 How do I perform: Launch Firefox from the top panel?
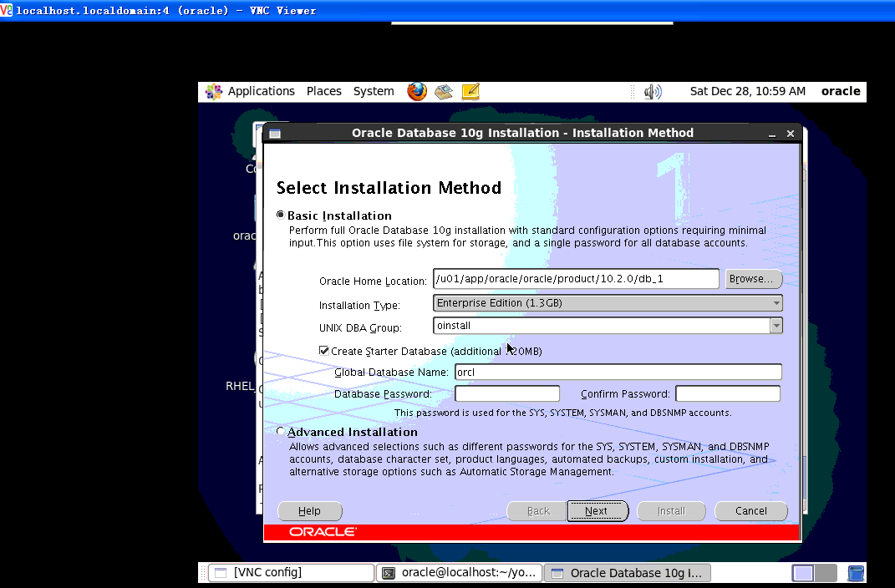(417, 91)
